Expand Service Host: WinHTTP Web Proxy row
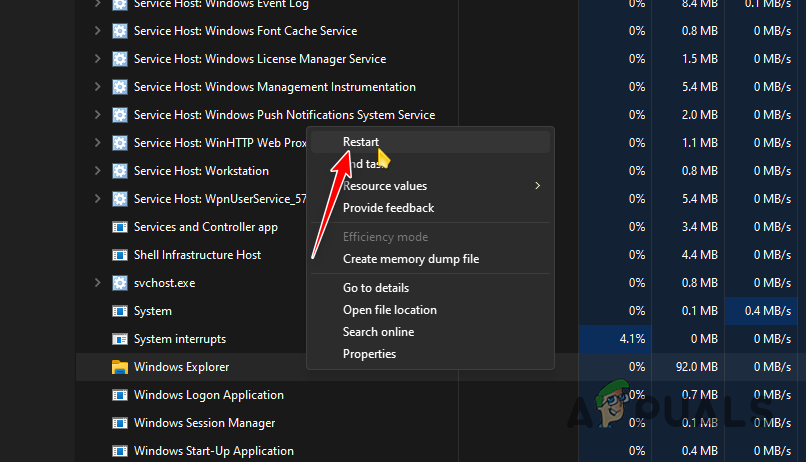The image size is (806, 462). click(x=97, y=143)
